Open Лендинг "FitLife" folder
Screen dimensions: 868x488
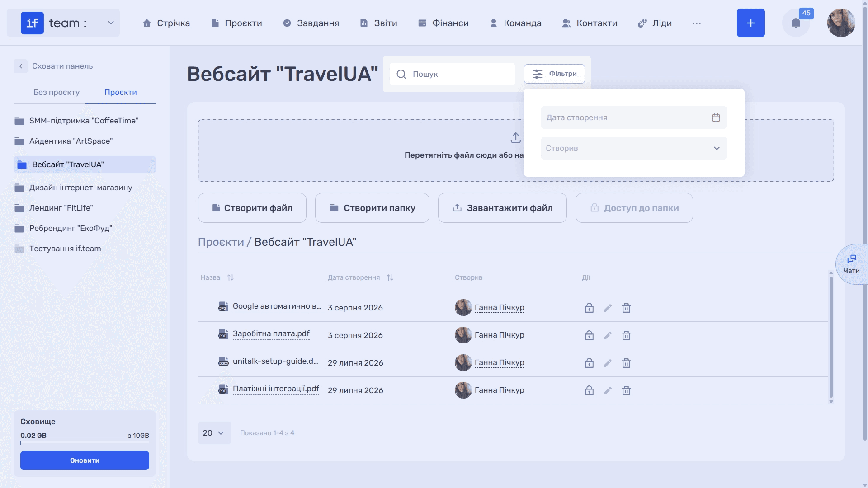(x=54, y=208)
